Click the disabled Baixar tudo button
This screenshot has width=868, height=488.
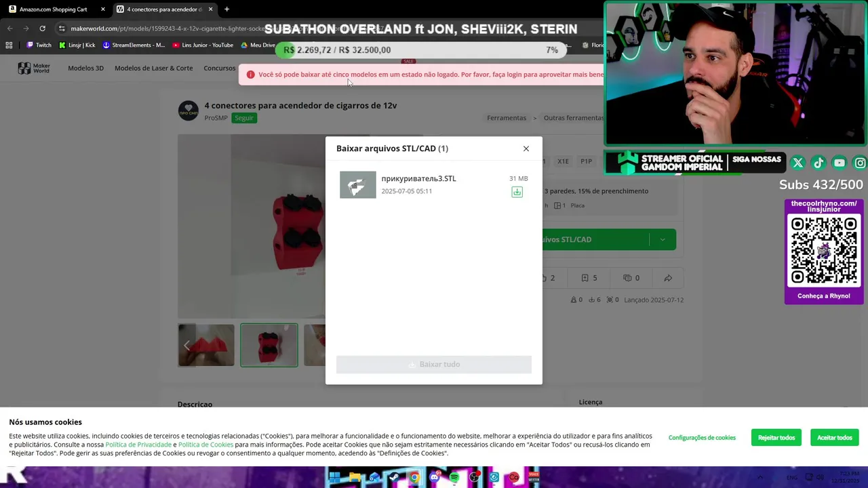pyautogui.click(x=434, y=364)
